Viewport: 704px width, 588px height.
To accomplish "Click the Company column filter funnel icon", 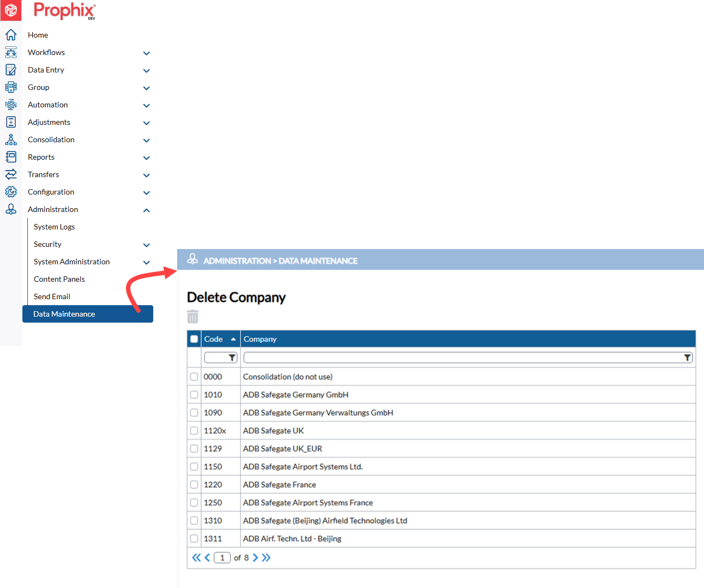I will 688,357.
